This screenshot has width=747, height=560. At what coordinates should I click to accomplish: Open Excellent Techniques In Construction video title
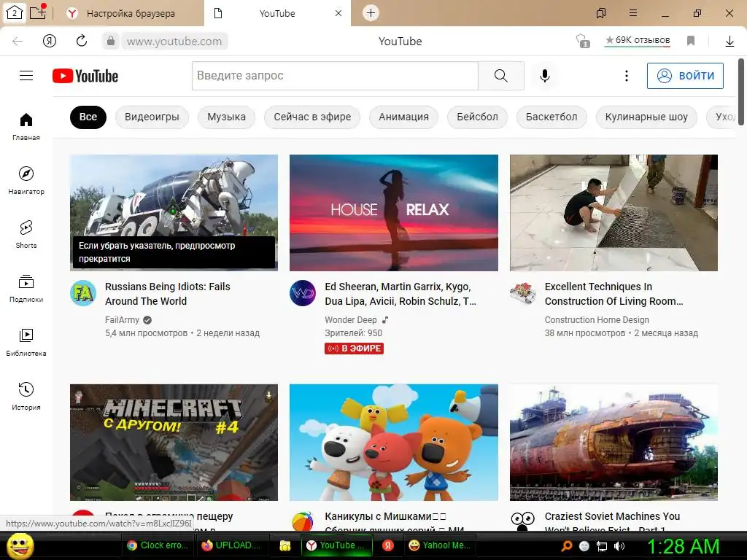click(614, 294)
